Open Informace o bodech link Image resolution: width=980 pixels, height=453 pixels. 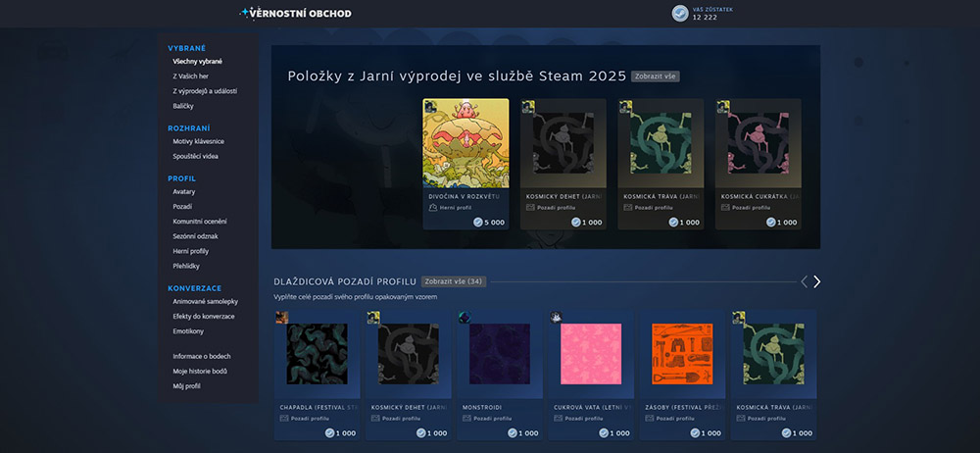202,357
